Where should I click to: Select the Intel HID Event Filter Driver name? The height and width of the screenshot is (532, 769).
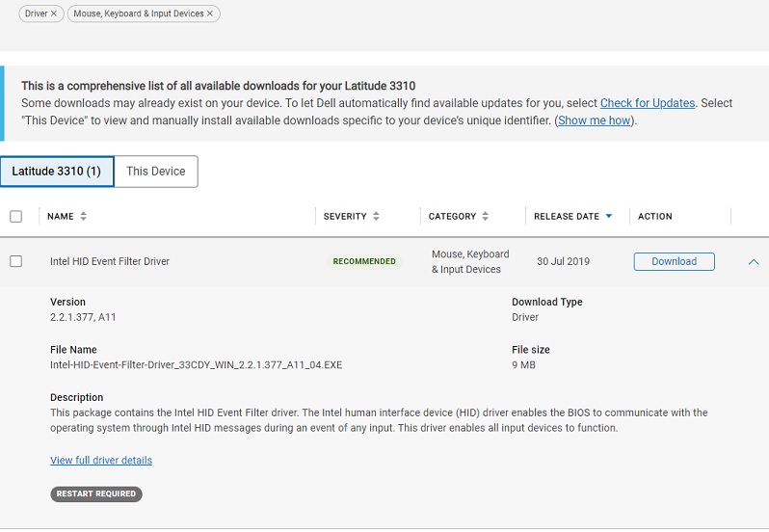pyautogui.click(x=110, y=261)
